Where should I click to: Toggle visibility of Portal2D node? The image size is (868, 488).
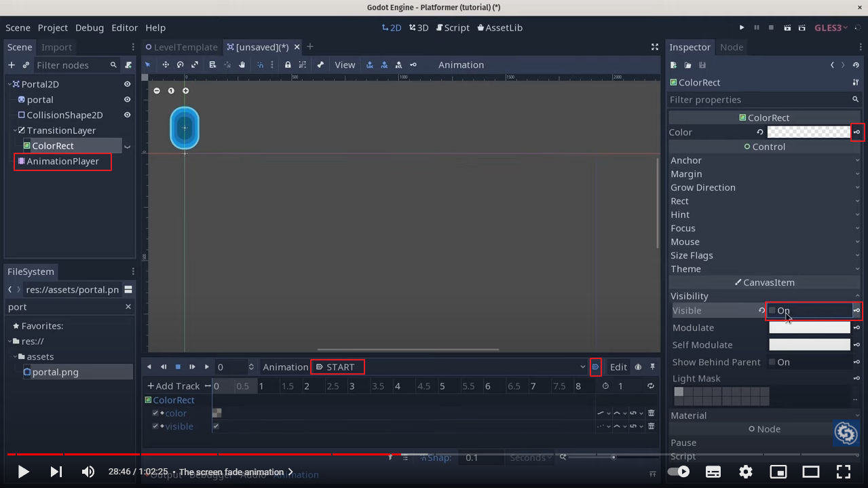127,84
